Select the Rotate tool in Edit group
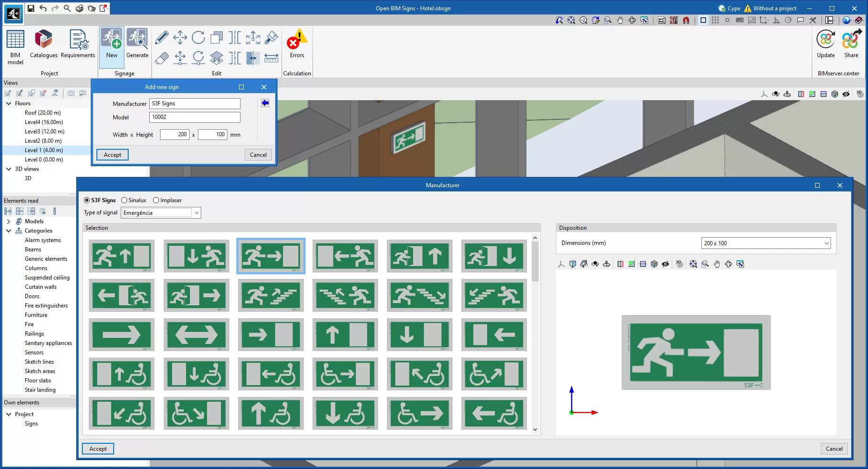This screenshot has height=469, width=868. point(198,37)
